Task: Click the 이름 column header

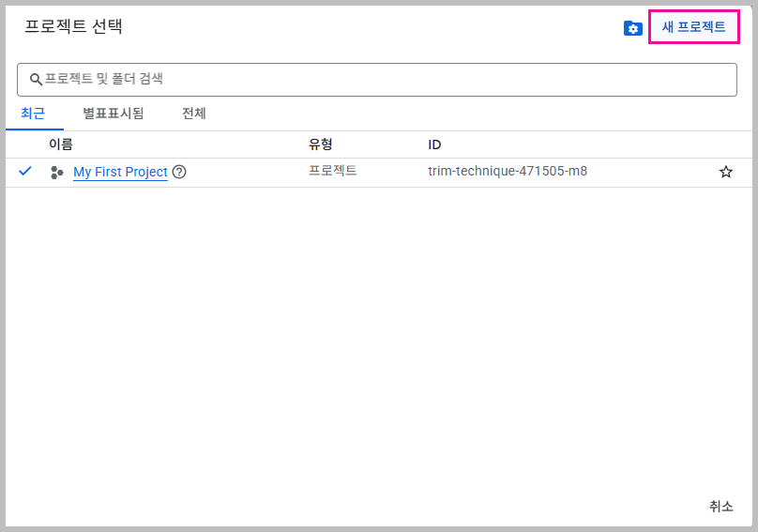Action: [x=61, y=144]
